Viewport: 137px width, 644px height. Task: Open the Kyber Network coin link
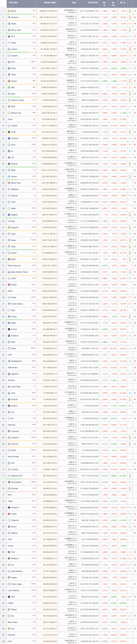click(x=17, y=571)
